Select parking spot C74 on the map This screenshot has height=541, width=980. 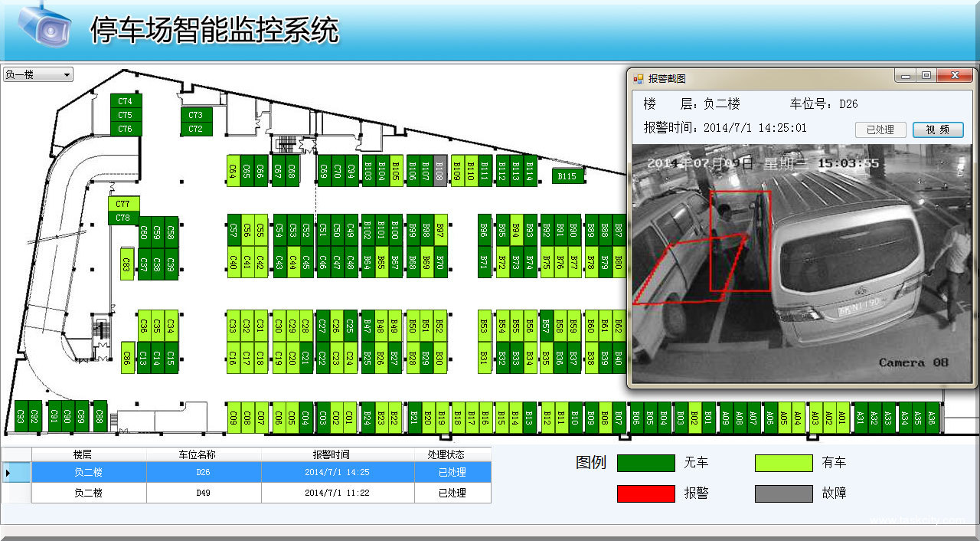[126, 101]
